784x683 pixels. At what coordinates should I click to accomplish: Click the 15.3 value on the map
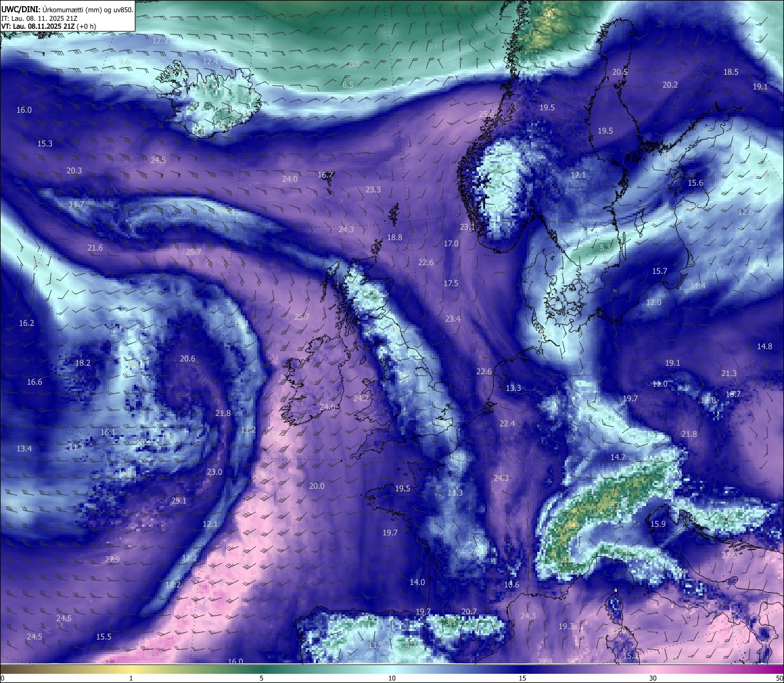[x=45, y=144]
